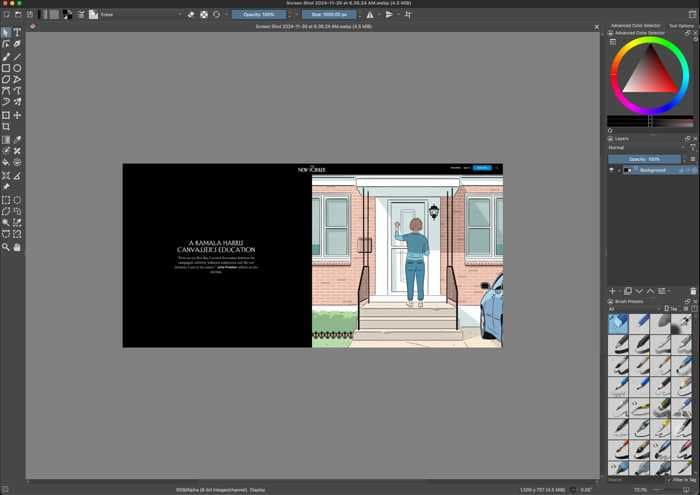Adjust the layer Opacity 100% slider
The image size is (700, 495).
tap(645, 159)
